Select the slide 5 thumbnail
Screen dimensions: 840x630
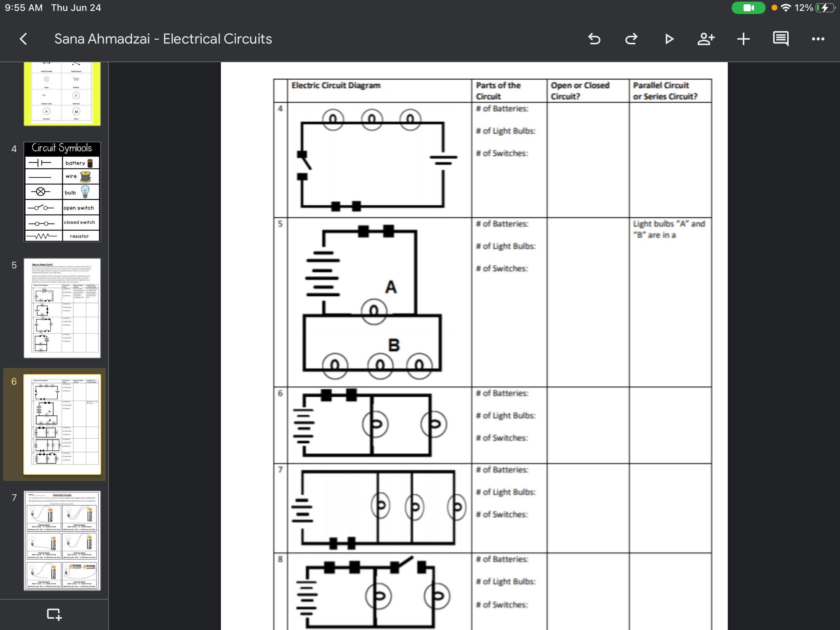[x=62, y=308]
